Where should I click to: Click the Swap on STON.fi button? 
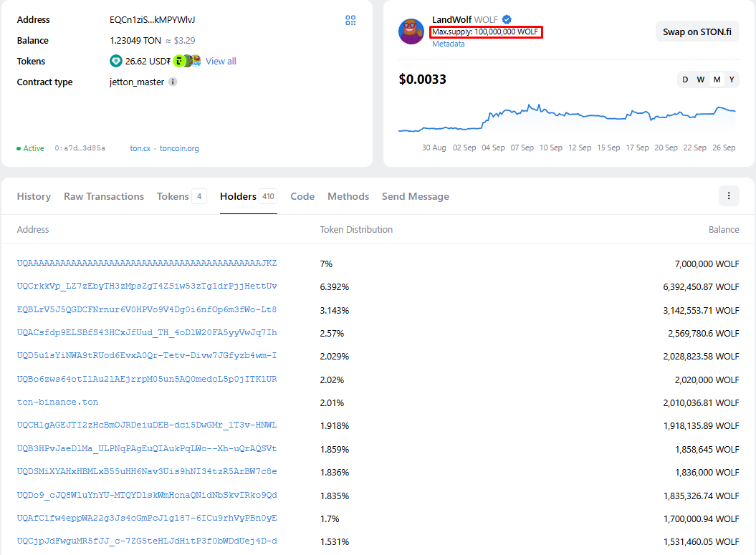click(x=697, y=32)
